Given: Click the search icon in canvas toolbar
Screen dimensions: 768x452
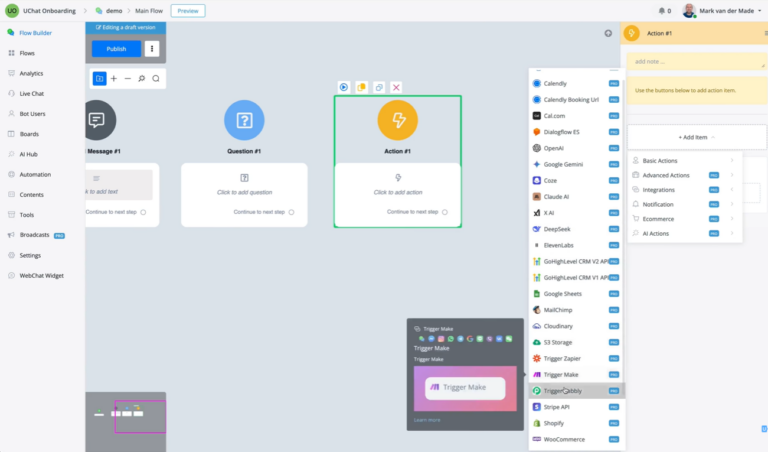Looking at the screenshot, I should coord(156,78).
